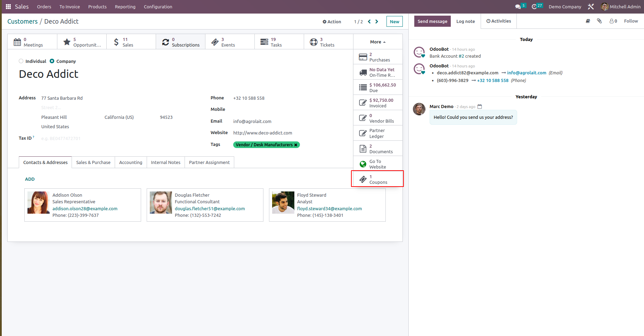Click the book icon in chatter header
This screenshot has height=336, width=644.
point(588,21)
